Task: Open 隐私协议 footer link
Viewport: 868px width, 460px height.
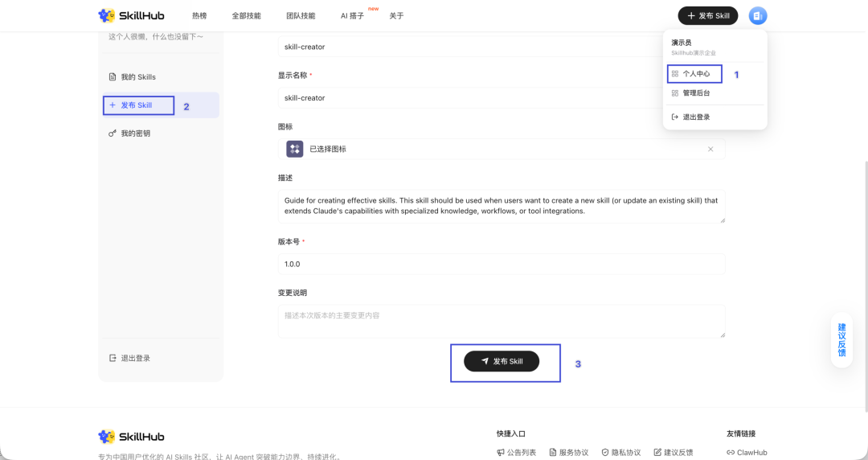Action: point(621,452)
